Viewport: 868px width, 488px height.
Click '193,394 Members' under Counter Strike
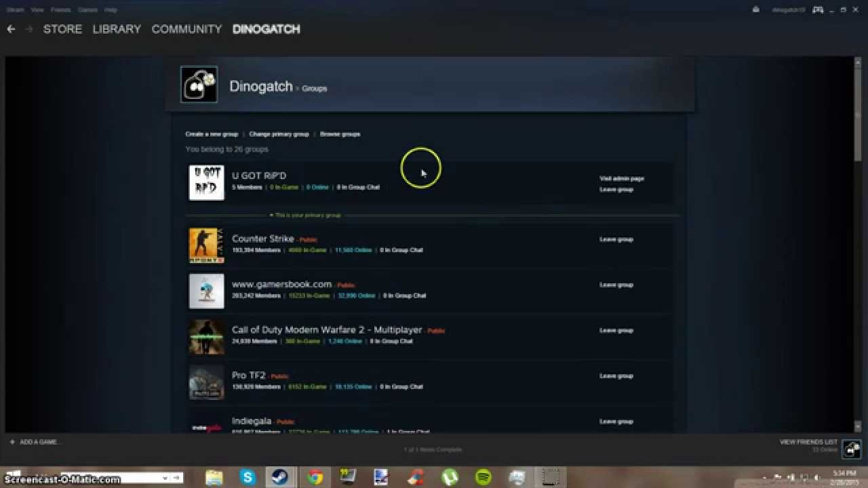point(256,250)
